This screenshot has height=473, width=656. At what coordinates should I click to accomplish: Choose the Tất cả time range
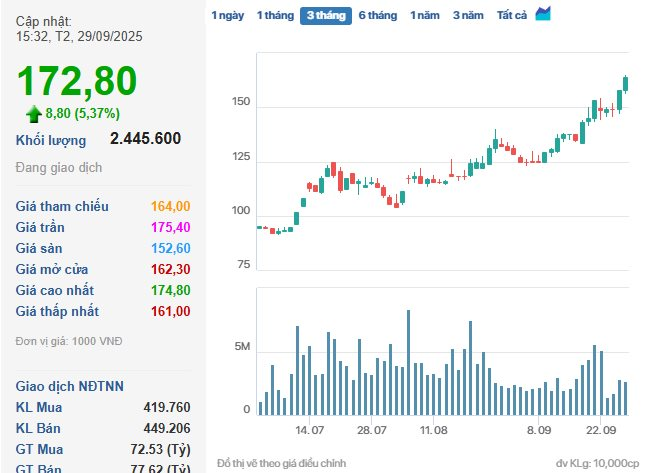[x=512, y=15]
